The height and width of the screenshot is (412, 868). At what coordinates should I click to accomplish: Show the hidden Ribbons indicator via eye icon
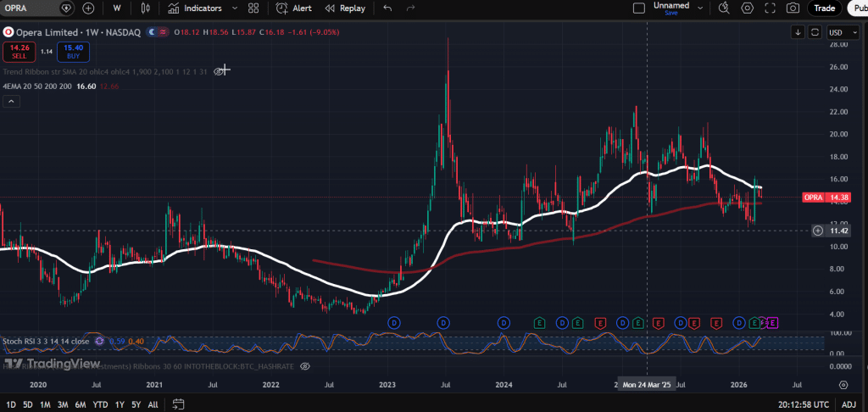click(305, 365)
